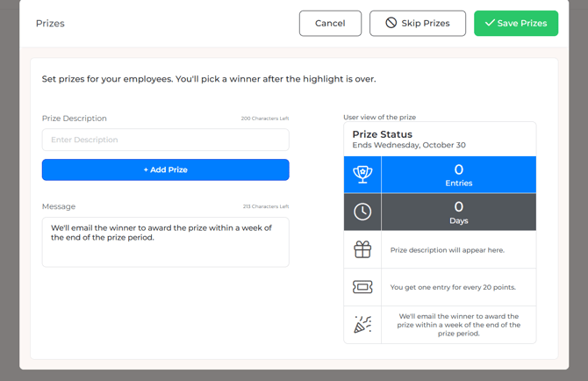588x381 pixels.
Task: Select the Prize Status heading
Action: click(x=382, y=134)
